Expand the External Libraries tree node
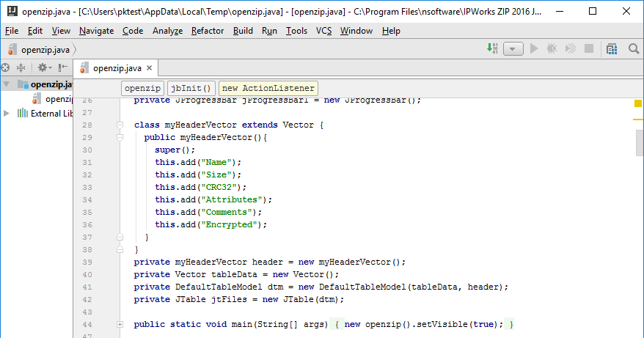644x338 pixels. pyautogui.click(x=7, y=113)
